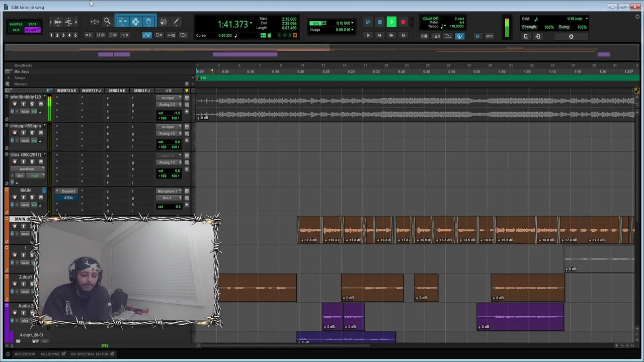Image resolution: width=644 pixels, height=362 pixels.
Task: Enable Slip edit mode
Action: (x=16, y=30)
